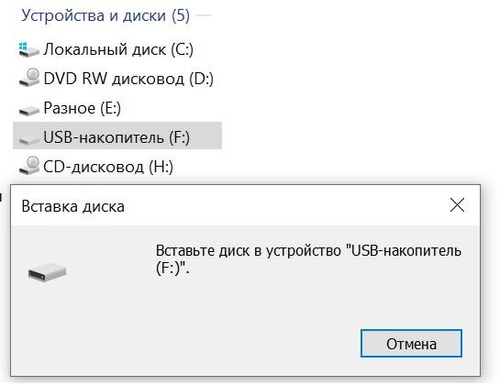Click the drive icon beside Разное (E:)

[29, 110]
